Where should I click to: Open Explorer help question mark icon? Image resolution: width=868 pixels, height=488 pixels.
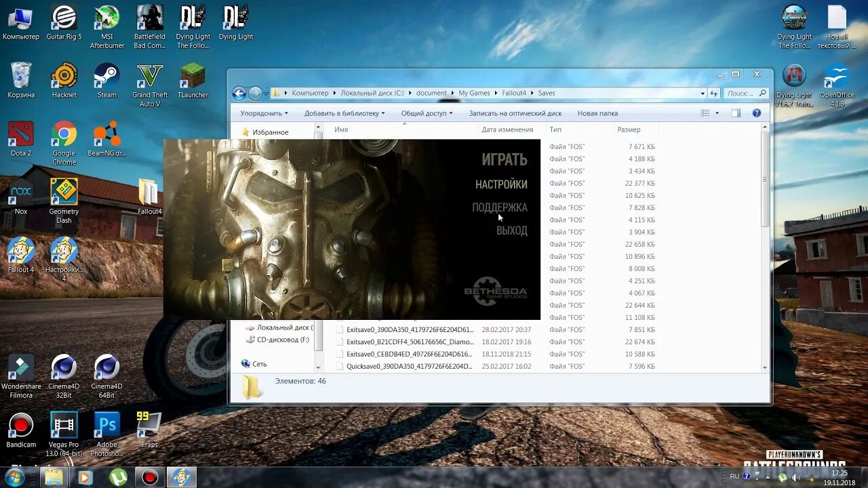757,113
